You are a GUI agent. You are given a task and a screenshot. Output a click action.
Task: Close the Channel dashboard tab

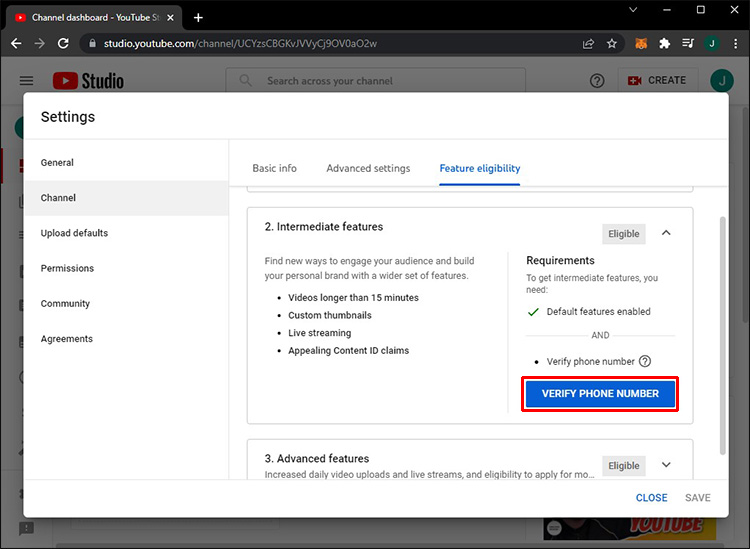170,18
